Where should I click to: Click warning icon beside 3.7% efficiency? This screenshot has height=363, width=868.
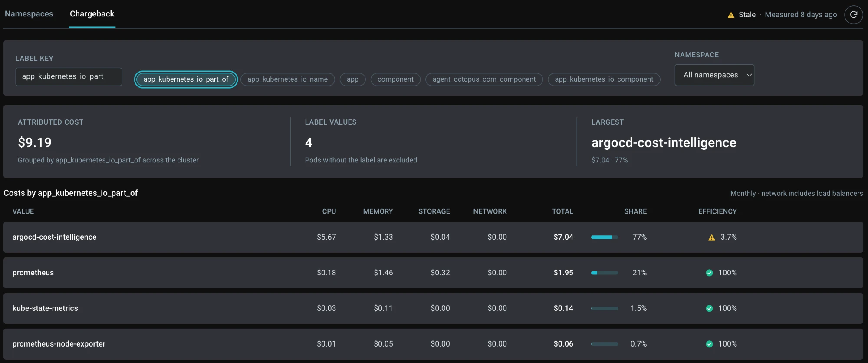point(712,238)
